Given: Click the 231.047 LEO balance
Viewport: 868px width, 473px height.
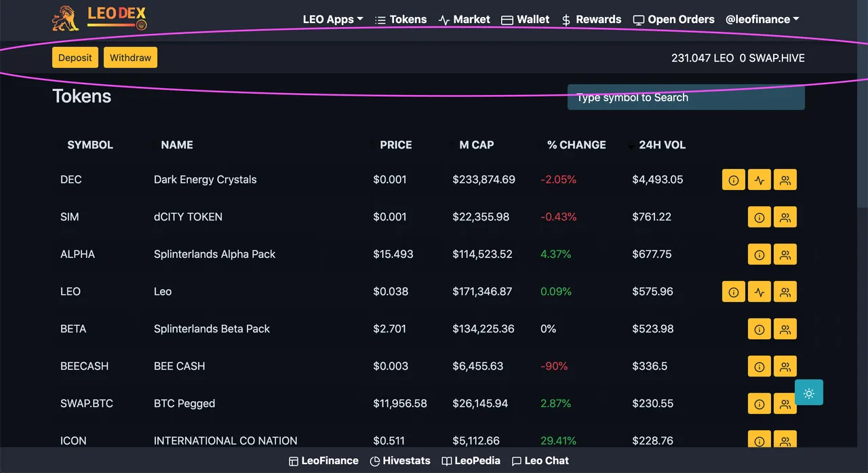Looking at the screenshot, I should pyautogui.click(x=703, y=58).
